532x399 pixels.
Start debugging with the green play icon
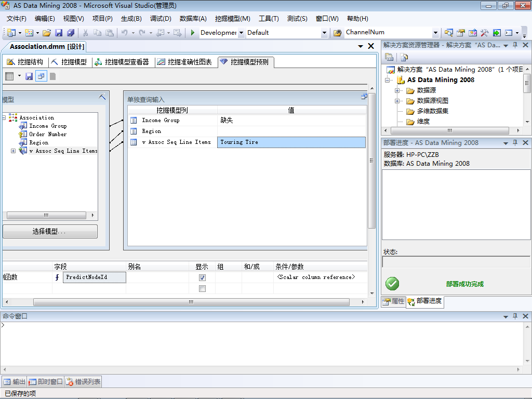tap(192, 33)
